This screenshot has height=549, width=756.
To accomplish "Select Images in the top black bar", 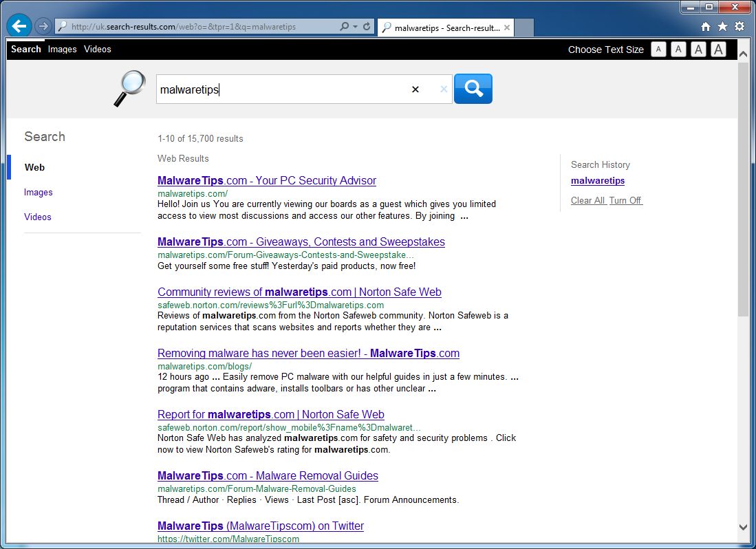I will coord(62,49).
